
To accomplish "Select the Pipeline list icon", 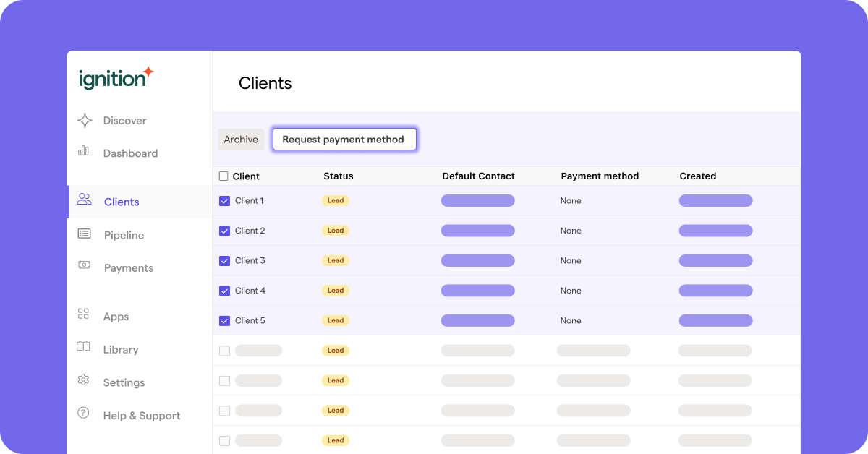I will click(x=83, y=235).
